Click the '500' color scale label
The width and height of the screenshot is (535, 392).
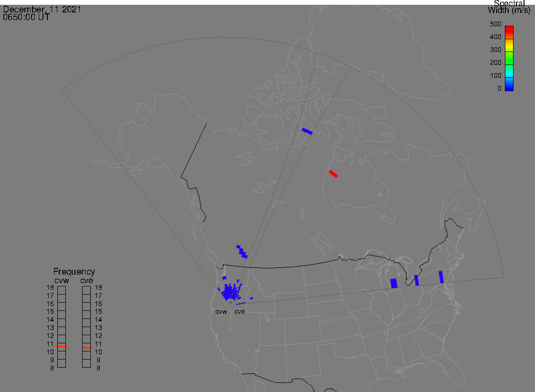(496, 24)
